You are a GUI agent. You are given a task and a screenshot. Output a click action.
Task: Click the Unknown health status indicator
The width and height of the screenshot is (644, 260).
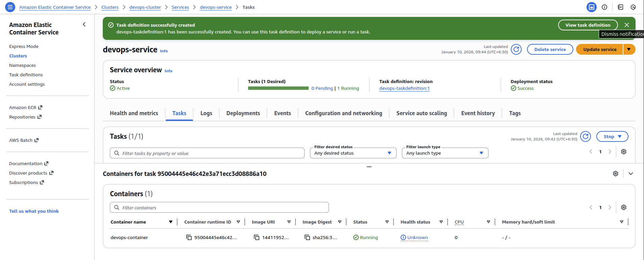pyautogui.click(x=414, y=237)
